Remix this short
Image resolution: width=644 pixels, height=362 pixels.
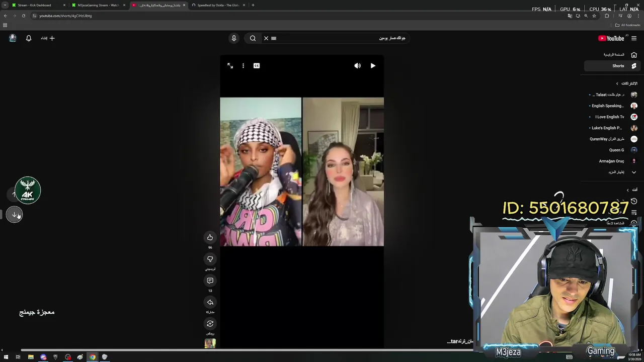click(210, 324)
